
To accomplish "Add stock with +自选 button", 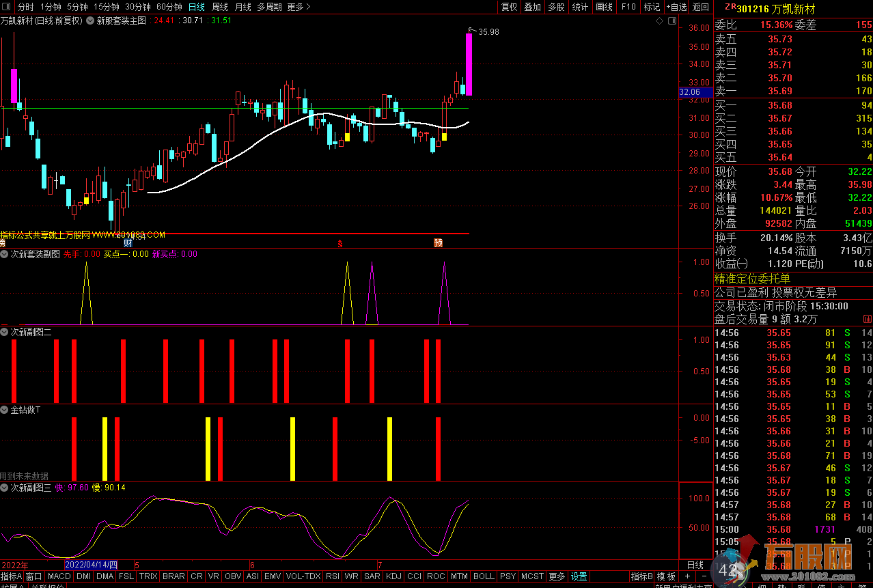I will coord(676,7).
